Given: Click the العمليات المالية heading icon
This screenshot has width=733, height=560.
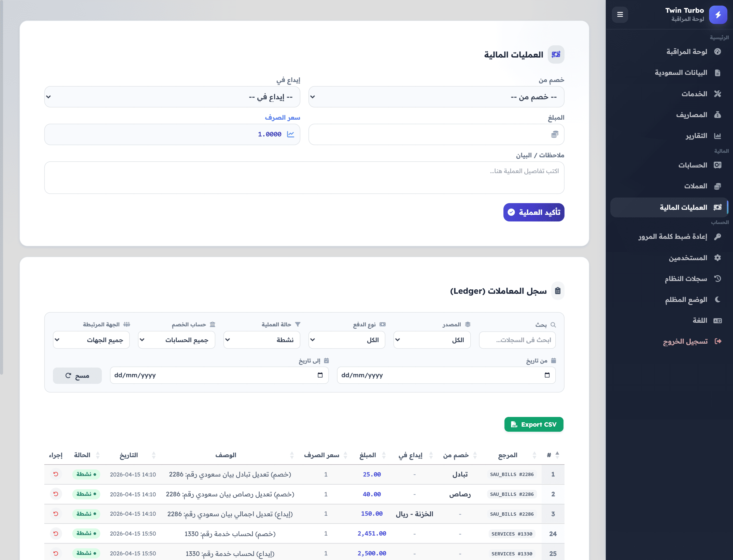Looking at the screenshot, I should 556,55.
